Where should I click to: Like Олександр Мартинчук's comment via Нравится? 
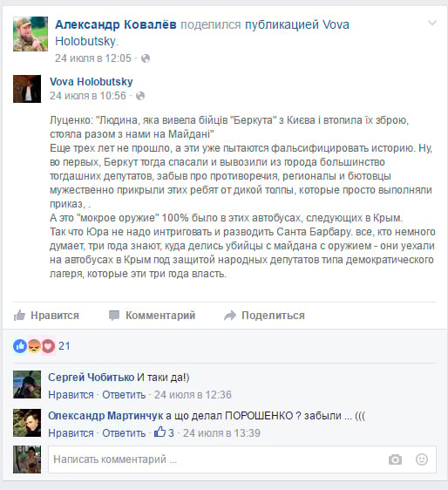click(71, 433)
